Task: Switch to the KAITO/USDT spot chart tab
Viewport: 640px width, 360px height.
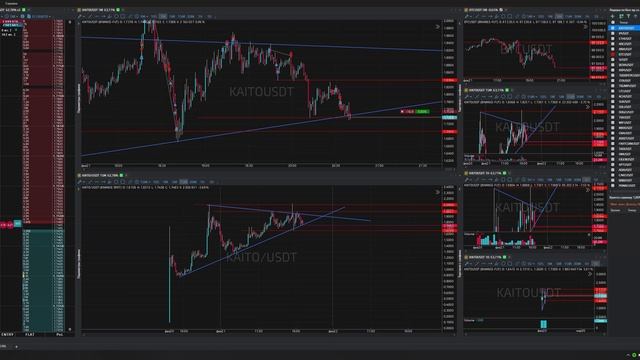Action: 100,175
